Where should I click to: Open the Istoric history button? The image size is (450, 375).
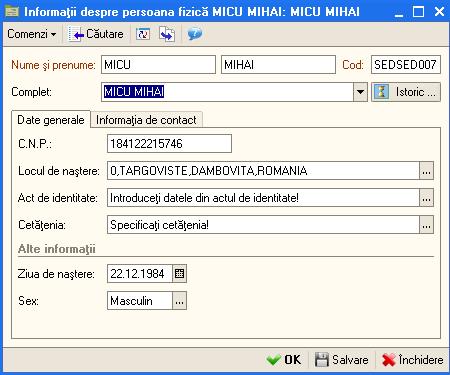tap(406, 92)
